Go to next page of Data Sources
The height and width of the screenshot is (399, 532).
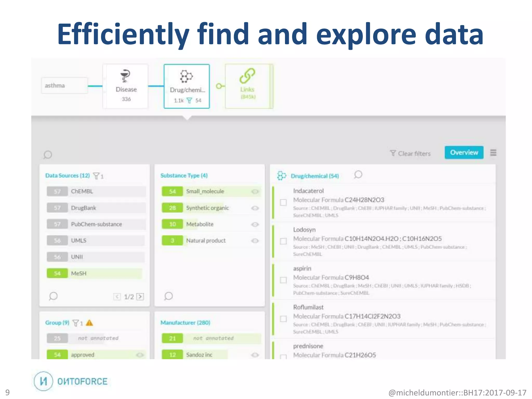coord(140,297)
